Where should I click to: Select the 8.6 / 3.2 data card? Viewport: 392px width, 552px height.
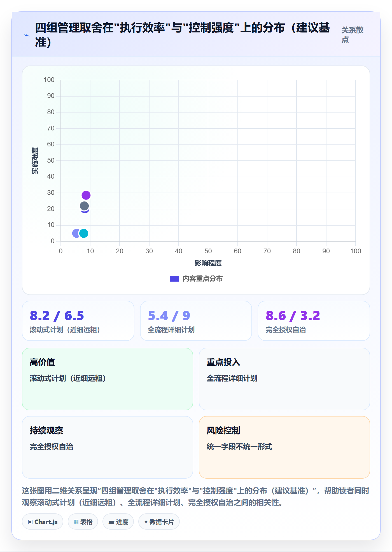click(314, 321)
